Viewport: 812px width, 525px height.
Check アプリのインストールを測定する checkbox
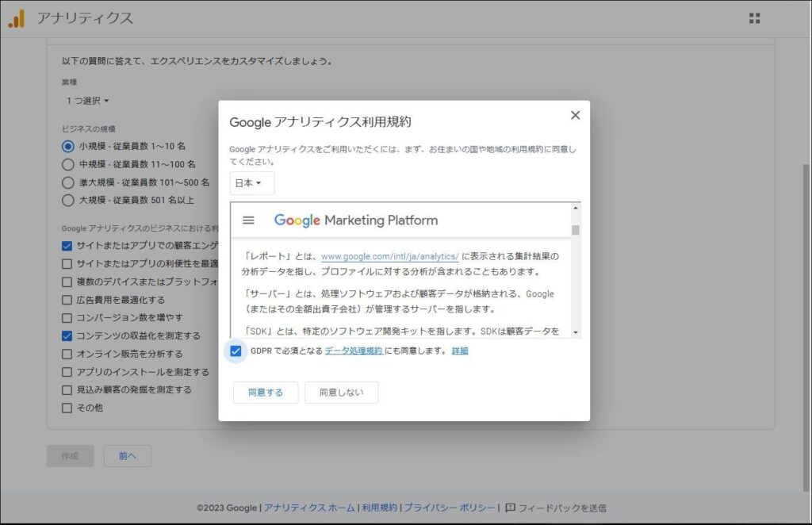tap(67, 372)
